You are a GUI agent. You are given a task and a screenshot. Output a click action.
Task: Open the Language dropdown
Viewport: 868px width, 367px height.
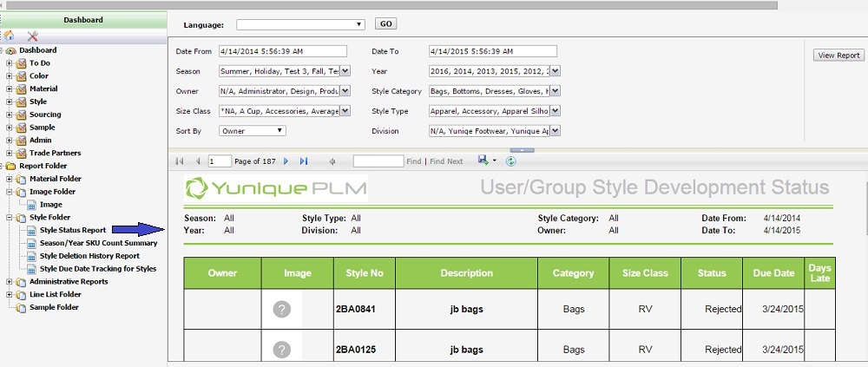click(300, 24)
